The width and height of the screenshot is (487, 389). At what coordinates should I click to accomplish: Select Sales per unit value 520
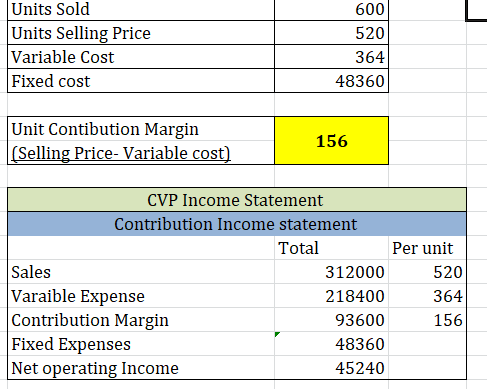(x=448, y=272)
